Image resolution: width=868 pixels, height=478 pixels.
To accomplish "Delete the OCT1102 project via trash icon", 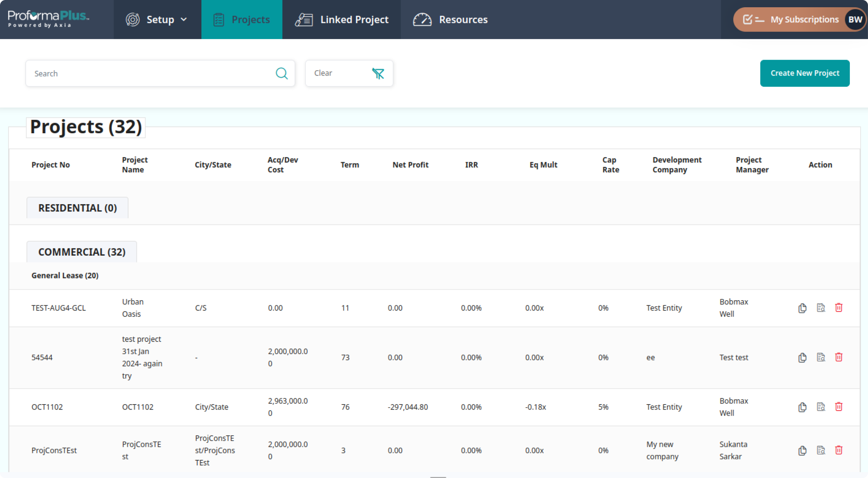I will 839,407.
